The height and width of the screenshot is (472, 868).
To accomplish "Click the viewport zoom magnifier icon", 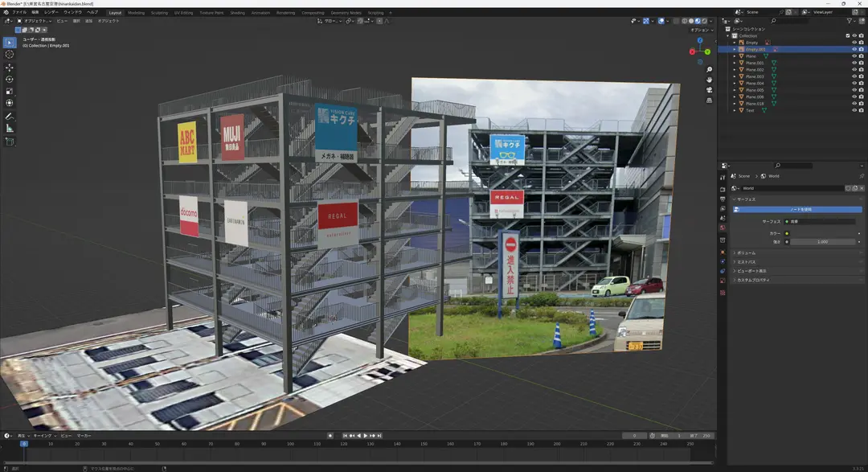I will click(709, 70).
